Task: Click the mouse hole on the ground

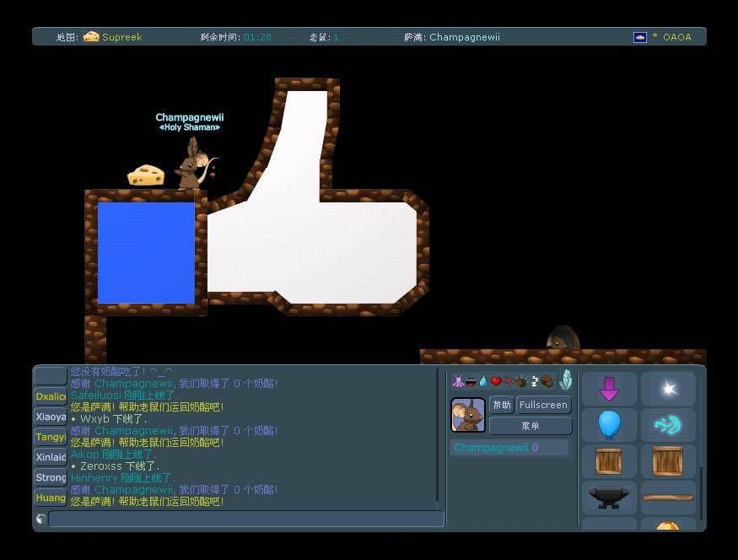Action: pyautogui.click(x=563, y=337)
